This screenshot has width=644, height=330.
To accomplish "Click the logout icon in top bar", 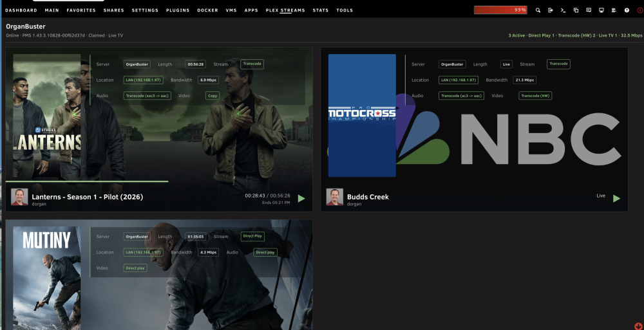I will pyautogui.click(x=551, y=10).
